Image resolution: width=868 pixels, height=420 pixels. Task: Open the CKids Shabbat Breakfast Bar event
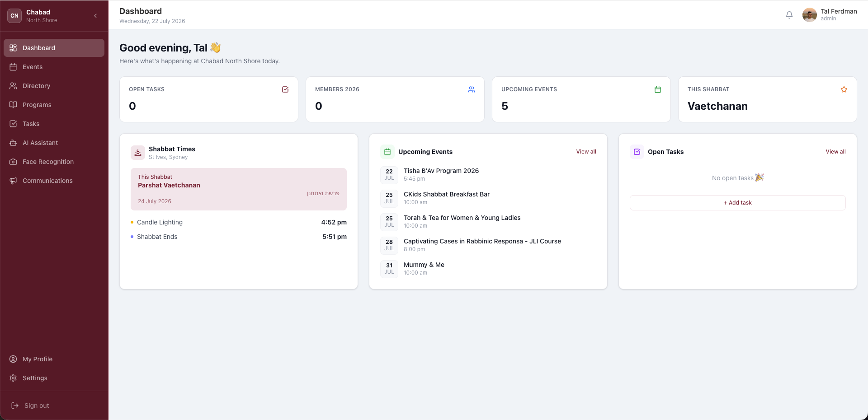(x=447, y=194)
